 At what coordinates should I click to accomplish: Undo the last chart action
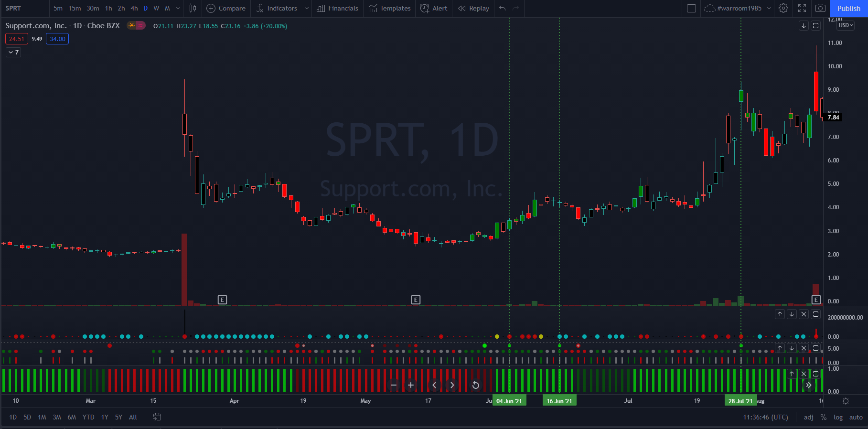pos(502,8)
